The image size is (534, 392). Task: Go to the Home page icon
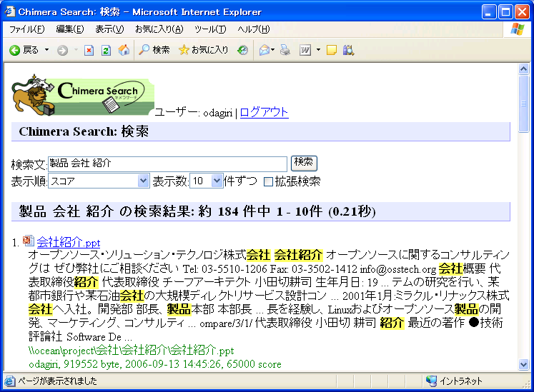point(124,50)
